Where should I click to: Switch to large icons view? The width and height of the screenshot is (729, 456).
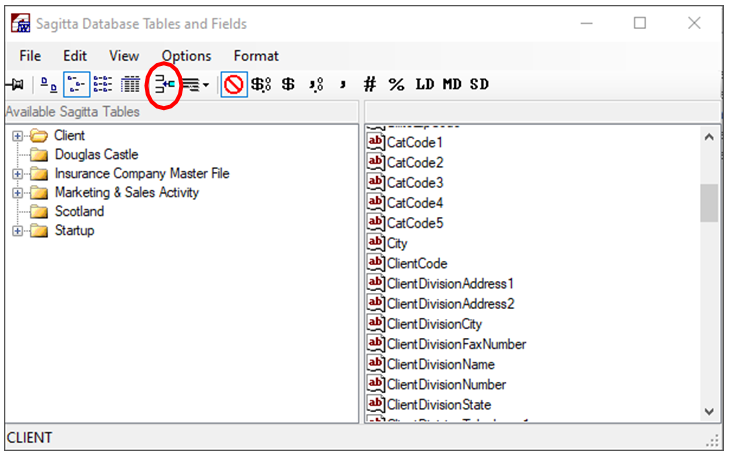(x=48, y=85)
